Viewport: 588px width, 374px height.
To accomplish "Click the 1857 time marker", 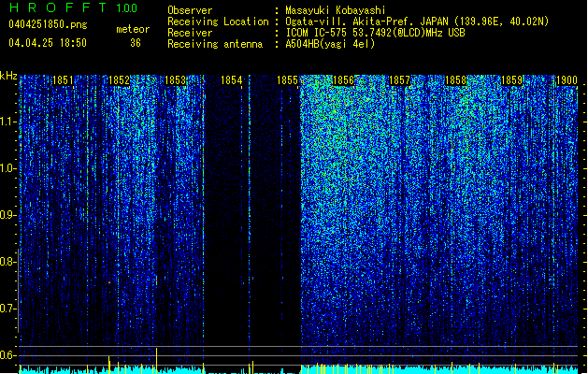I will pyautogui.click(x=400, y=80).
